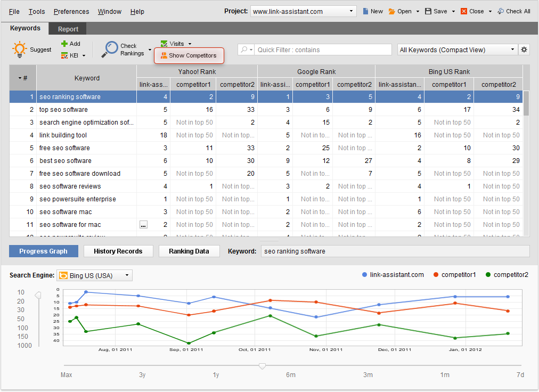Open the Search Engine dropdown showing Bing US
This screenshot has width=539, height=392.
coord(94,275)
